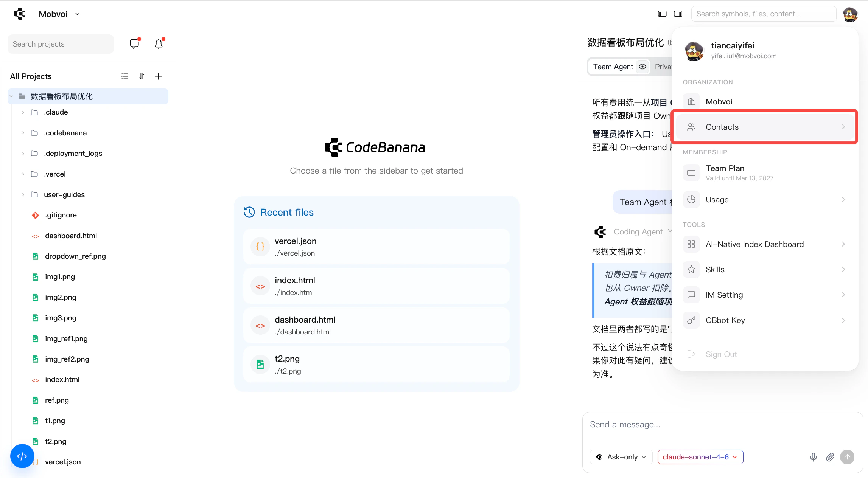This screenshot has height=478, width=868.
Task: Open the claude-sonnet-4-6 model dropdown
Action: tap(700, 457)
